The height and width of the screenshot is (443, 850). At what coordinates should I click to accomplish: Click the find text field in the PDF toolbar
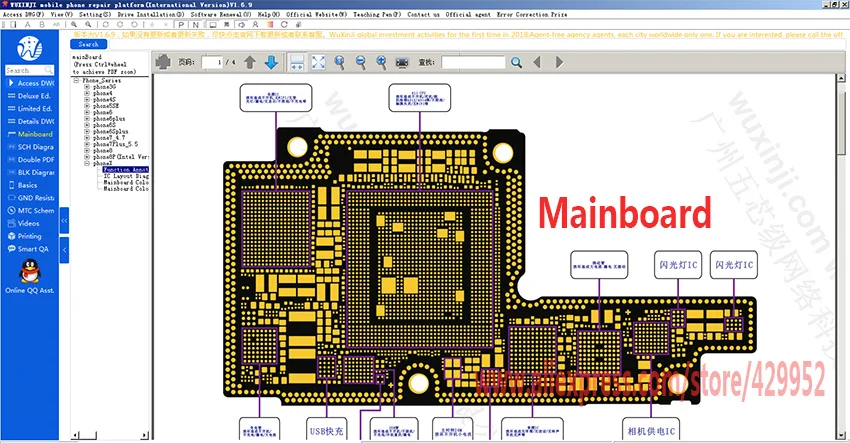pos(473,62)
